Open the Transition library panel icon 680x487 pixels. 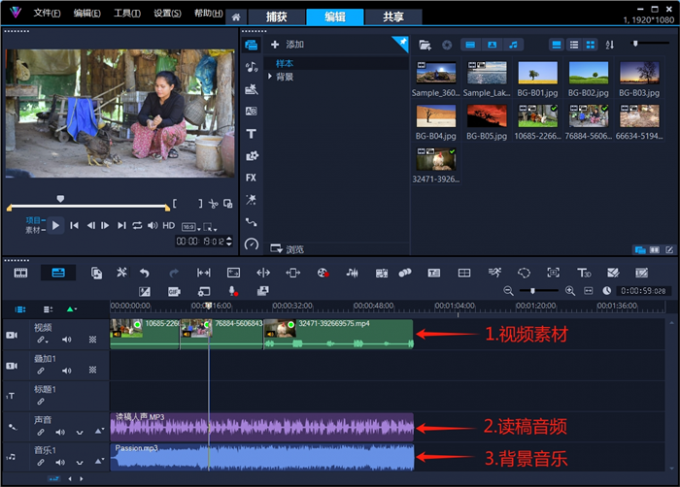coord(251,111)
